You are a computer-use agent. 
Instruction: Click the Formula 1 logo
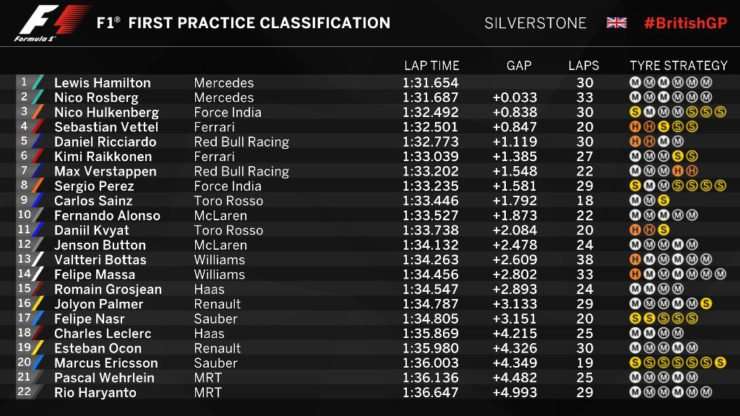coord(51,23)
